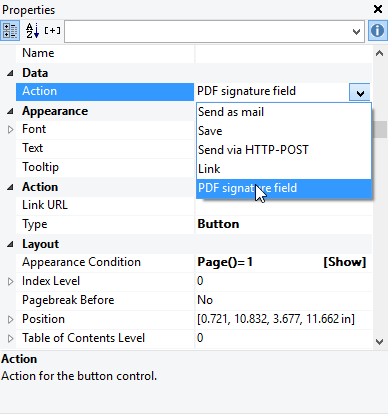Click the [Show] appearance condition toggle
Viewport: 388px width, 414px height.
point(345,262)
